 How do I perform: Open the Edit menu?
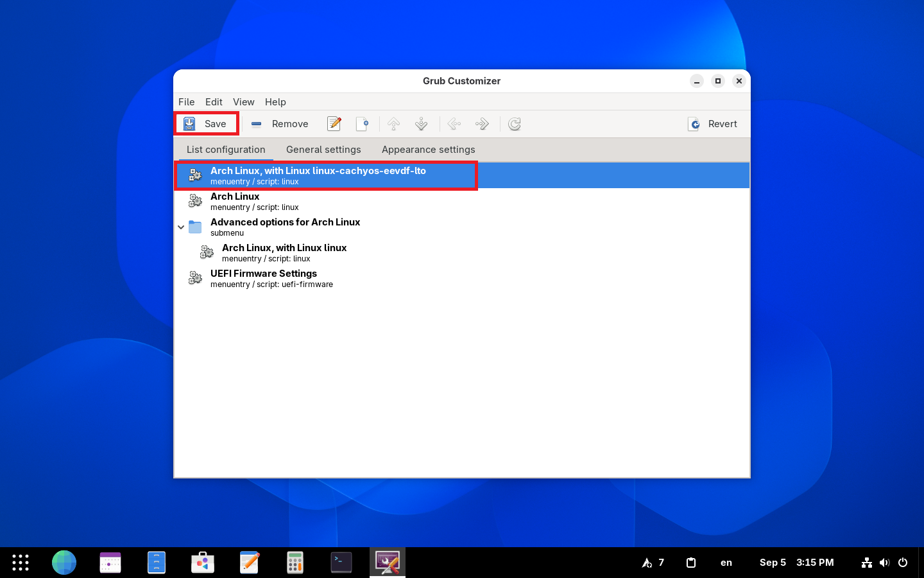pyautogui.click(x=214, y=102)
